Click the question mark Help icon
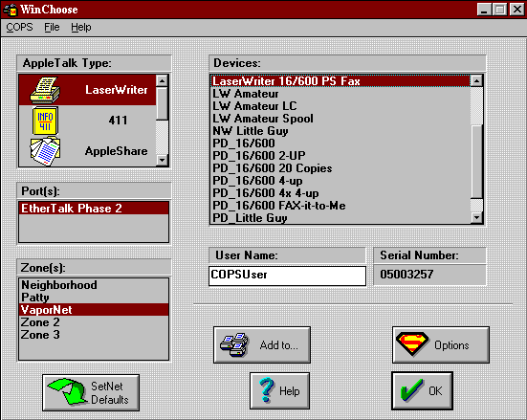The height and width of the screenshot is (420, 527). pos(267,390)
